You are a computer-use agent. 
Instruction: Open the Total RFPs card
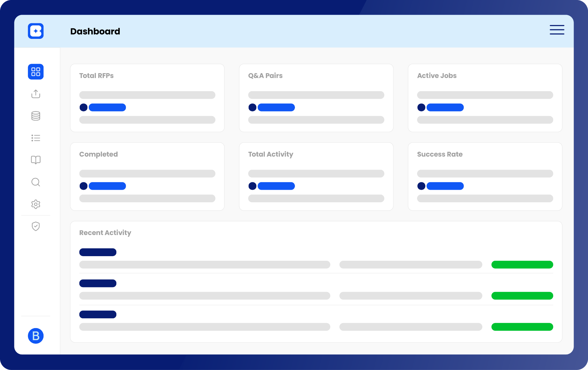tap(147, 98)
